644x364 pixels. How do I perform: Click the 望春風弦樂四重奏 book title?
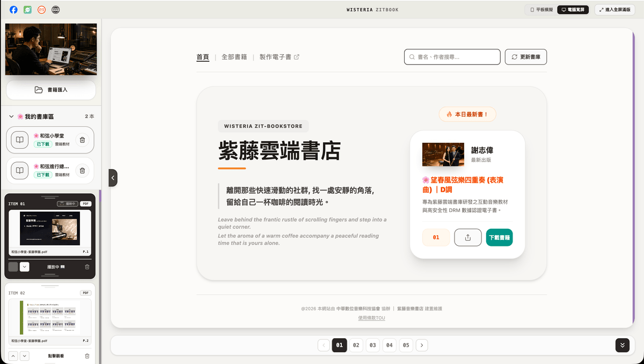463,185
